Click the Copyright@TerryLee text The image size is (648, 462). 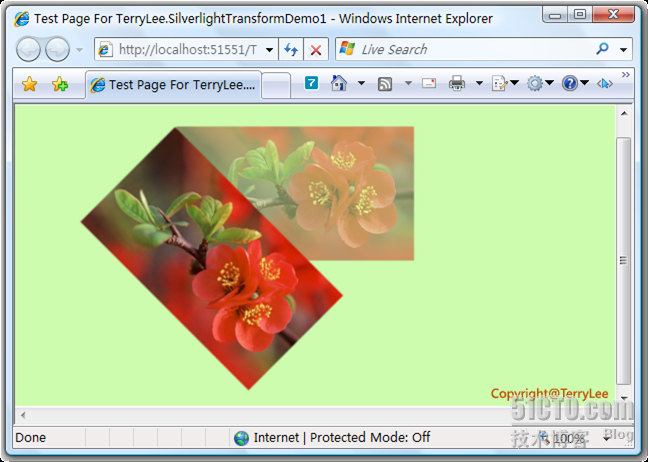pos(549,393)
